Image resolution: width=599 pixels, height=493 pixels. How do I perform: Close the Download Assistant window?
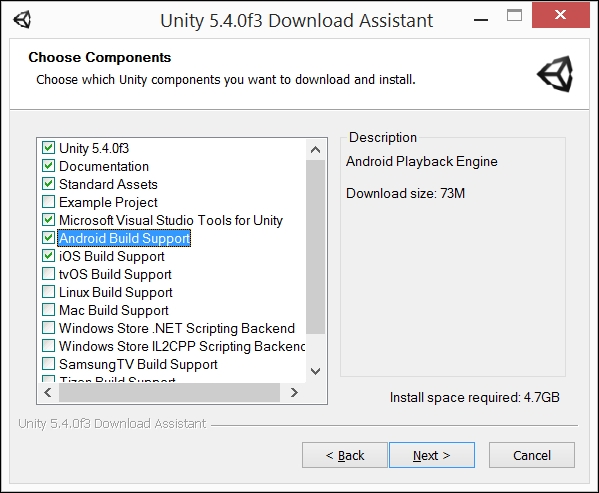coord(560,15)
